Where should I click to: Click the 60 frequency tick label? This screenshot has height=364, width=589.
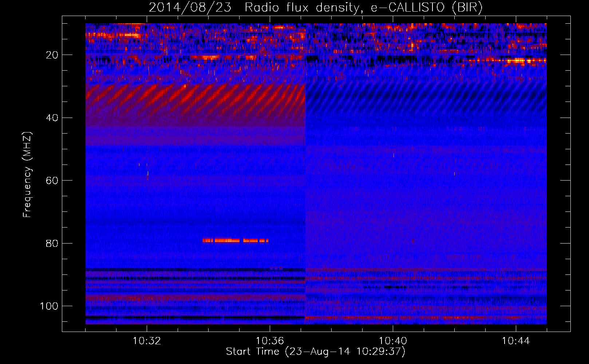(52, 181)
